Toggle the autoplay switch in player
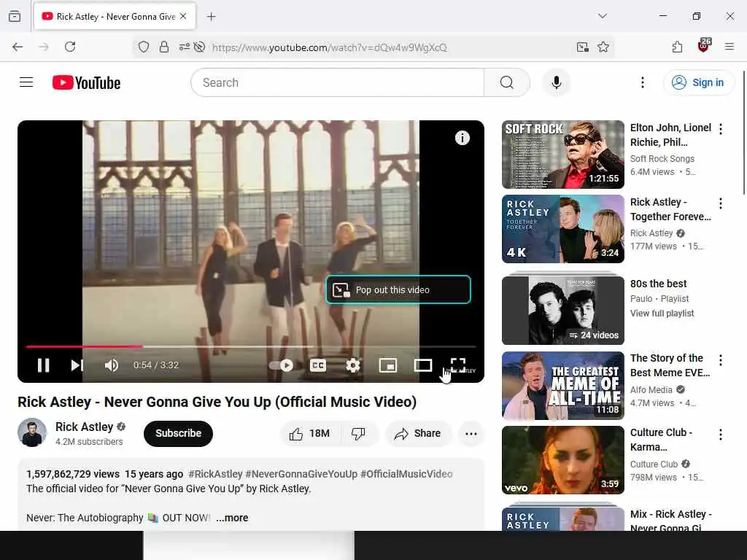The width and height of the screenshot is (747, 560). 282,365
